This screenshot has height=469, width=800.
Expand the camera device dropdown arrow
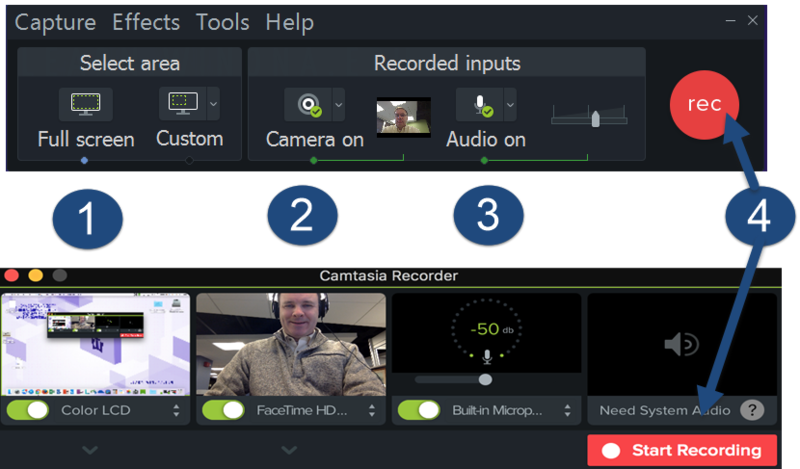coord(338,104)
